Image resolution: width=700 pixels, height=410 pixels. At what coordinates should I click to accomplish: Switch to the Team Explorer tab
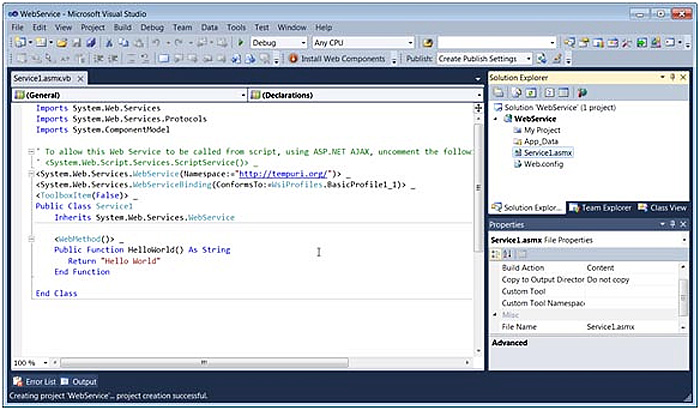pos(601,208)
